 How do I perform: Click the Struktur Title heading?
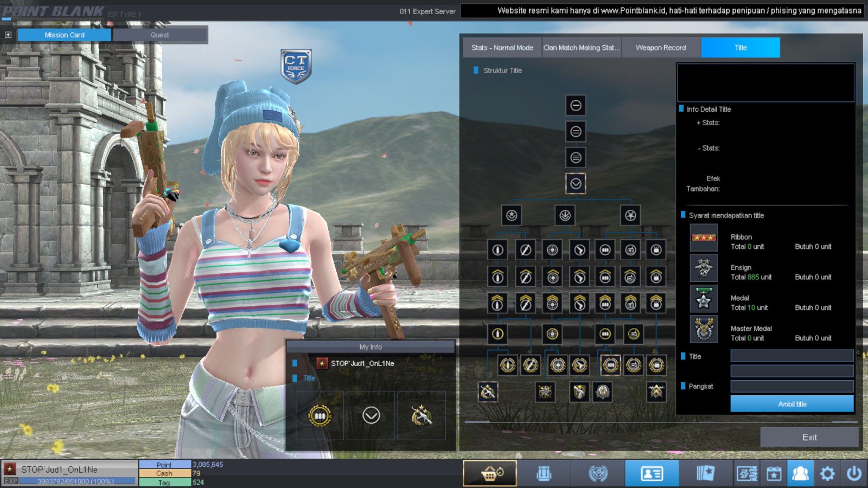(502, 70)
